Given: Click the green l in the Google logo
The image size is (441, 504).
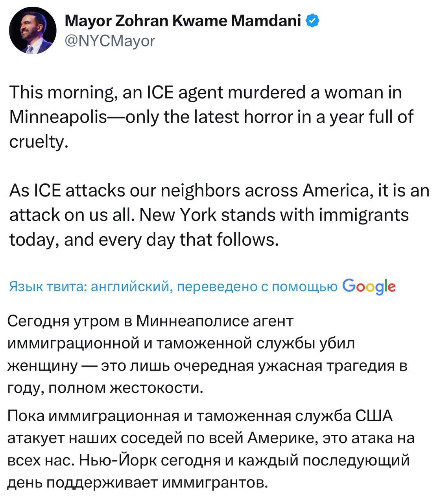Looking at the screenshot, I should pyautogui.click(x=386, y=285).
